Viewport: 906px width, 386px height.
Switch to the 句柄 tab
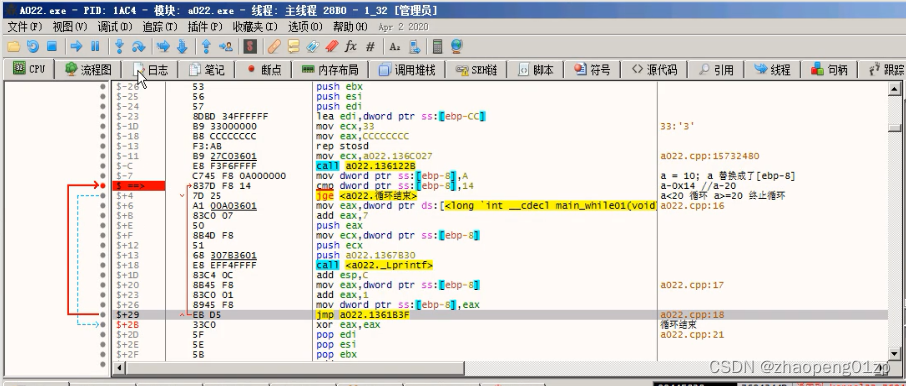[x=830, y=69]
